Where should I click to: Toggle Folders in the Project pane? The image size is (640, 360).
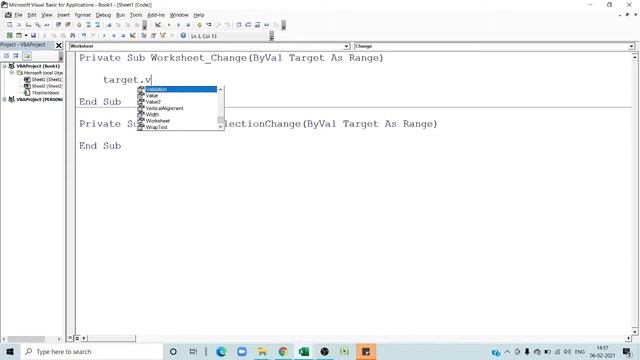(x=27, y=56)
